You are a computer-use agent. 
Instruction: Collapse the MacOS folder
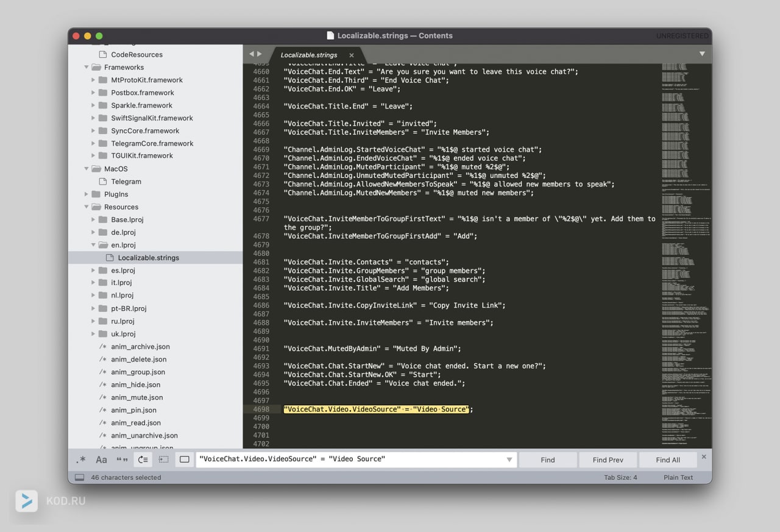(x=87, y=169)
